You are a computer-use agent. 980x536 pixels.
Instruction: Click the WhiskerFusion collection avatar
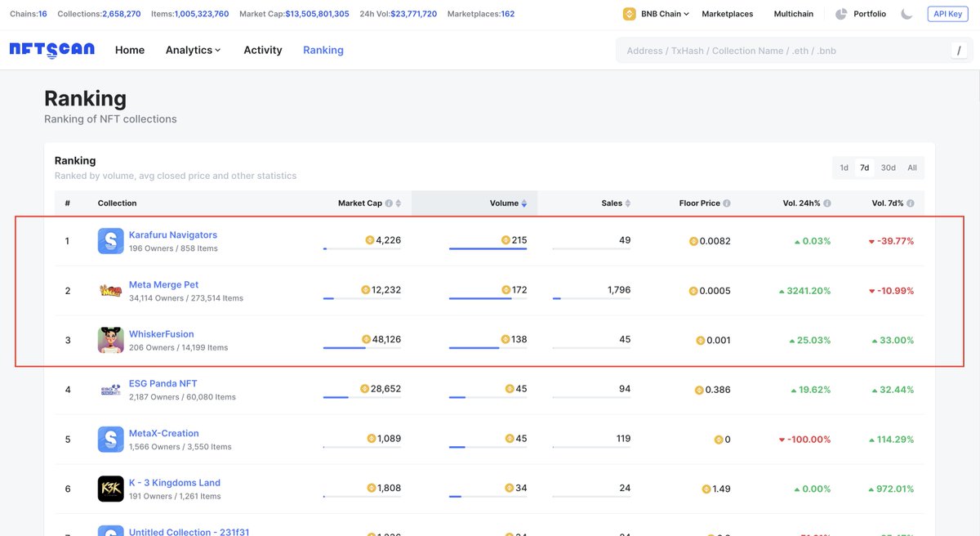[x=110, y=339]
